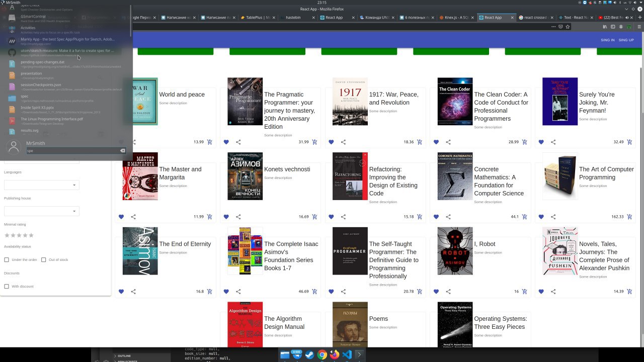Open the sessionCheckpoints.json launcher result
The image size is (644, 362).
coord(66,86)
